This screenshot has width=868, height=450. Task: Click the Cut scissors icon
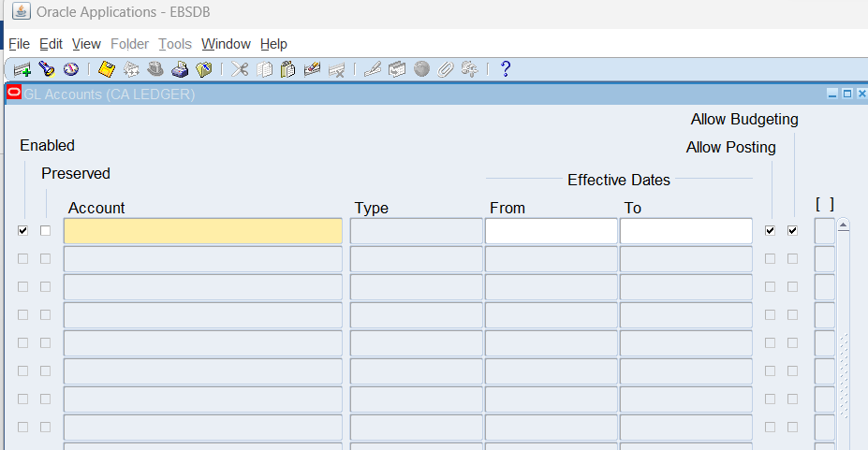point(240,69)
